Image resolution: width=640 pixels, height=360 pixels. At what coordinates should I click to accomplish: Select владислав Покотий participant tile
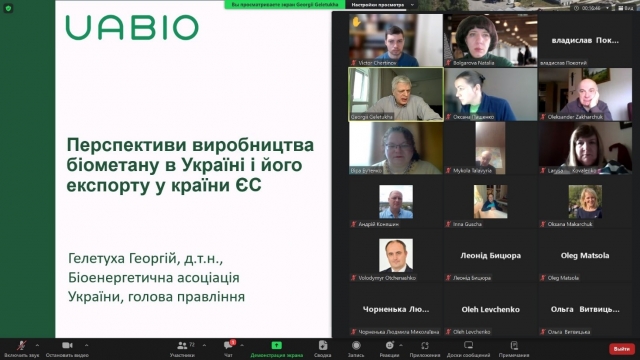(585, 40)
